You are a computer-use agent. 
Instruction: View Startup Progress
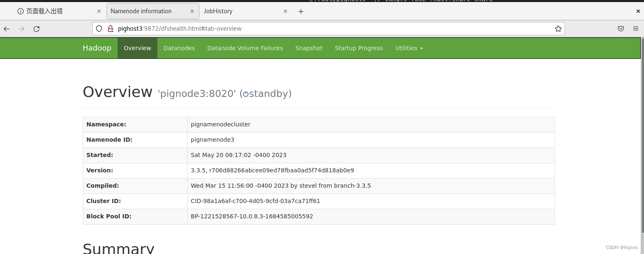click(x=359, y=48)
